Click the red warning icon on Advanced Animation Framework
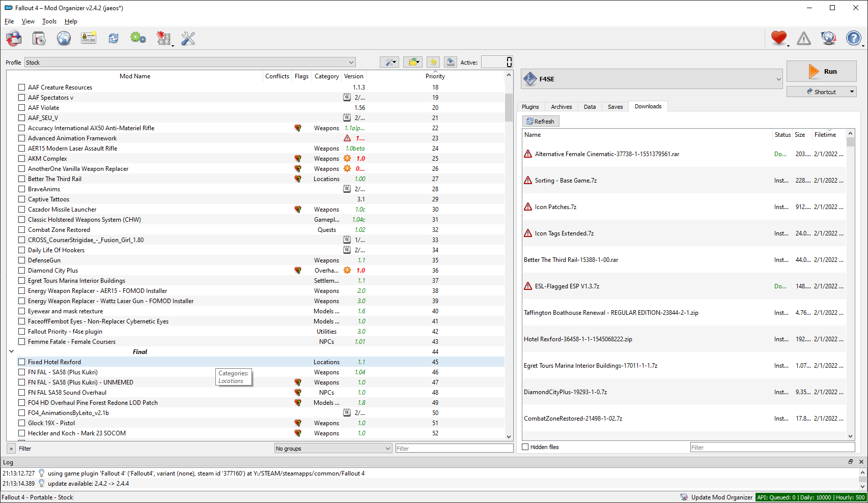This screenshot has height=503, width=868. tap(347, 138)
